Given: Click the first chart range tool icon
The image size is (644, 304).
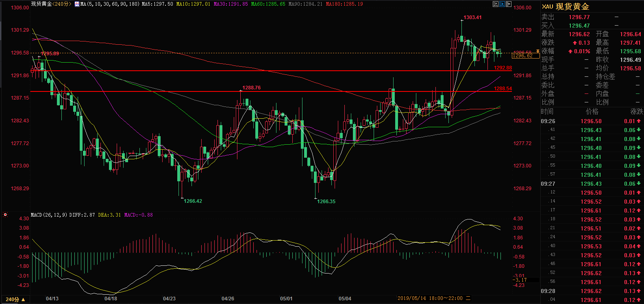Looking at the screenshot, I should pyautogui.click(x=495, y=4).
